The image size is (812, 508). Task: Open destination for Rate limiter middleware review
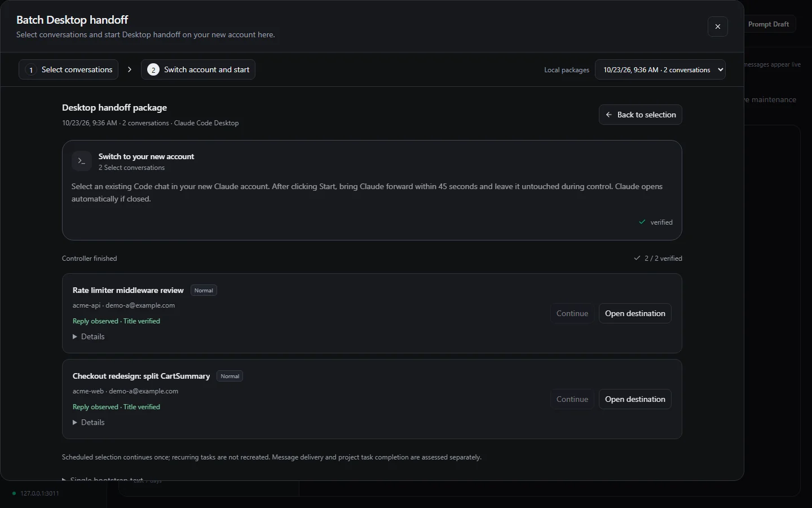635,313
